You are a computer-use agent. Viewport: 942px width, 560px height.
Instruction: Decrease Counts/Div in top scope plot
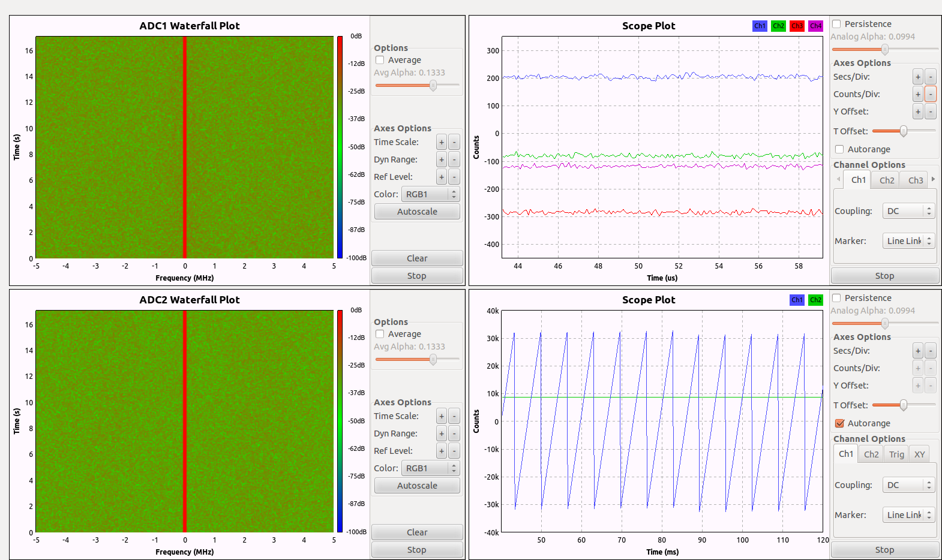coord(930,94)
